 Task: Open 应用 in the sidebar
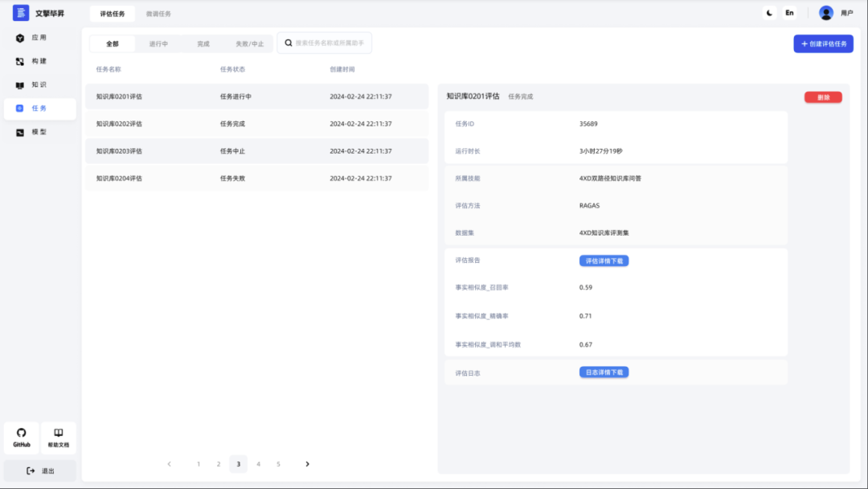coord(40,38)
